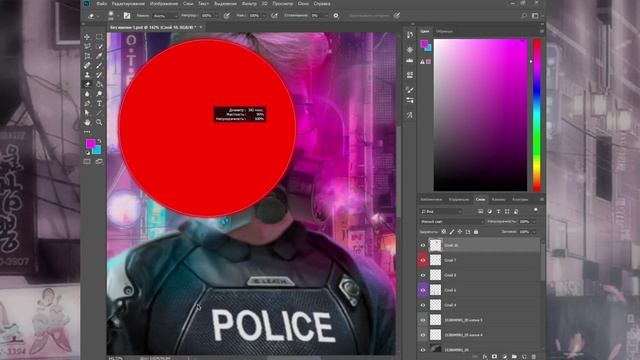640x360 pixels.
Task: Click the foreground magenta swatch in the toolbox
Action: coord(90,143)
